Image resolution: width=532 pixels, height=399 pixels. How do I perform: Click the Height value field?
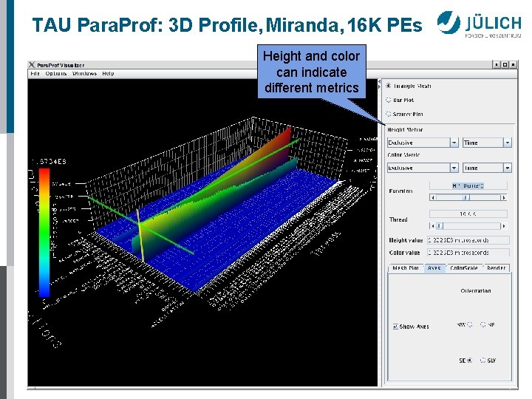click(468, 240)
